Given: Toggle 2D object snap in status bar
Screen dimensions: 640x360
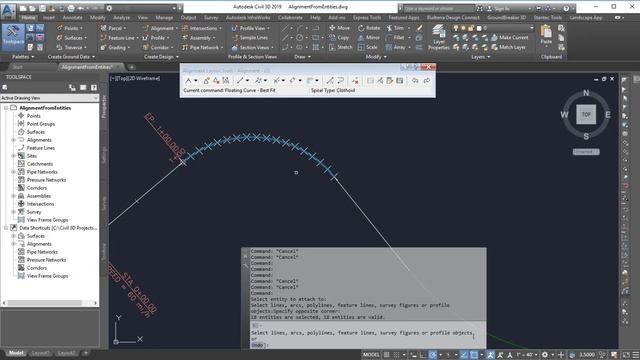Looking at the screenshot, I should coord(474,355).
